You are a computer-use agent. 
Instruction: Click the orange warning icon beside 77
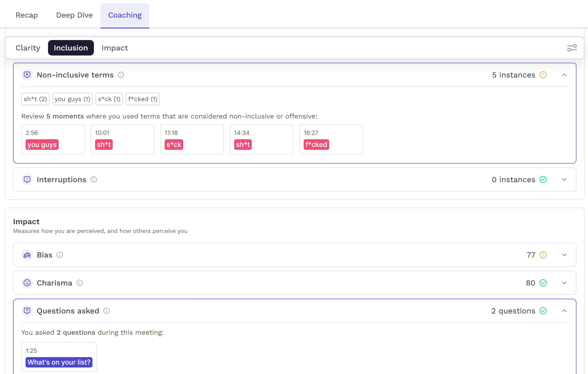tap(543, 255)
